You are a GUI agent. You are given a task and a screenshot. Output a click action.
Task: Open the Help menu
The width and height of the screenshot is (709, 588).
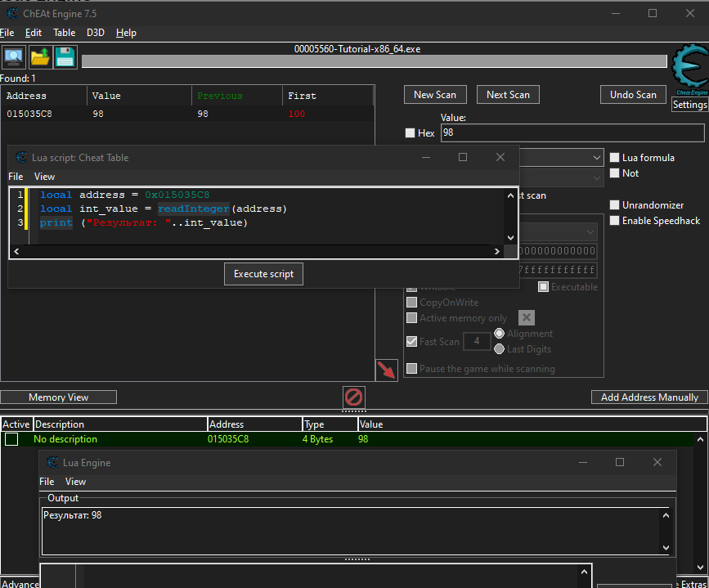pos(126,33)
